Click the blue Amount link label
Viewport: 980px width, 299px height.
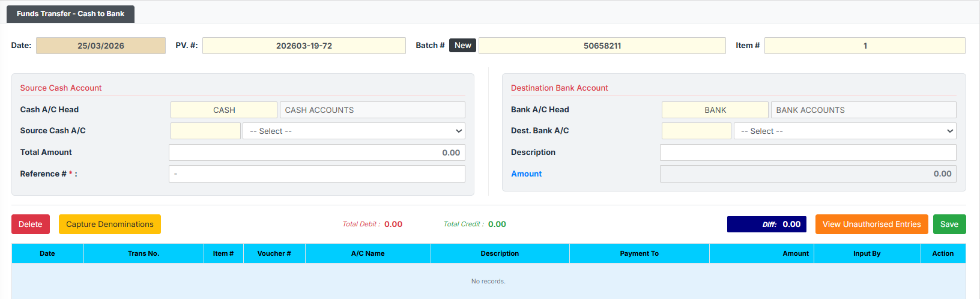pyautogui.click(x=526, y=174)
